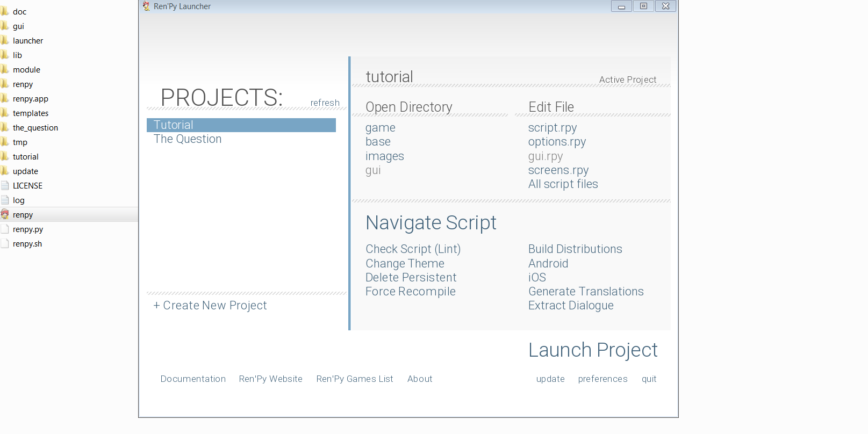
Task: Click the the_question folder icon
Action: [x=5, y=127]
